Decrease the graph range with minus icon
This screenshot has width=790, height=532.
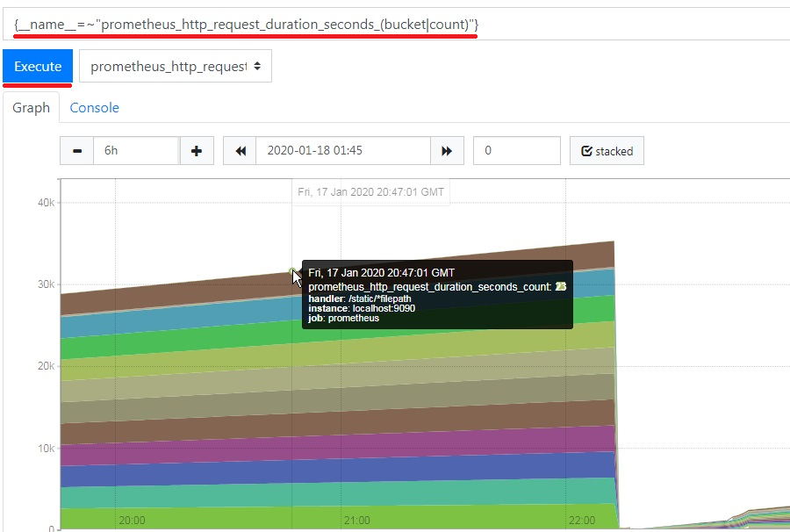pos(77,151)
